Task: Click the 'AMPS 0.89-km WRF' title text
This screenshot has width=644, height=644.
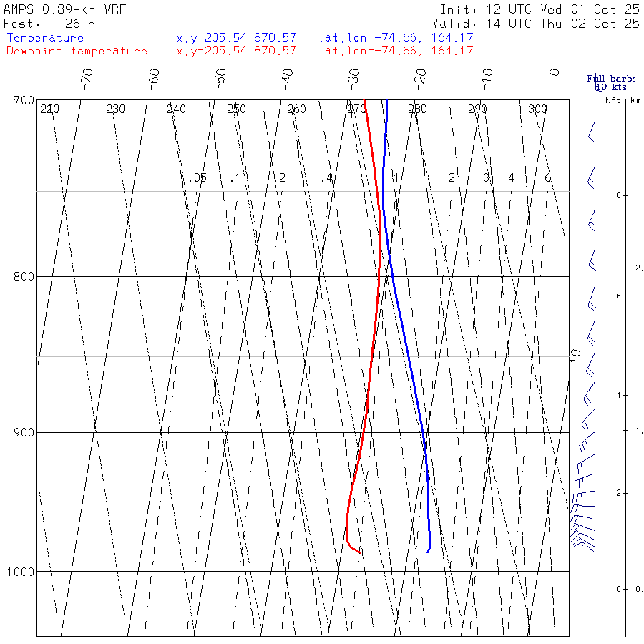Action: 65,9
